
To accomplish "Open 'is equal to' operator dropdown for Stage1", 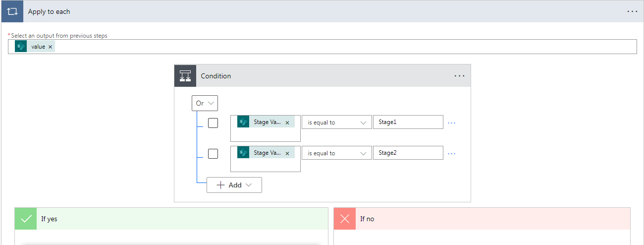I will click(x=337, y=122).
